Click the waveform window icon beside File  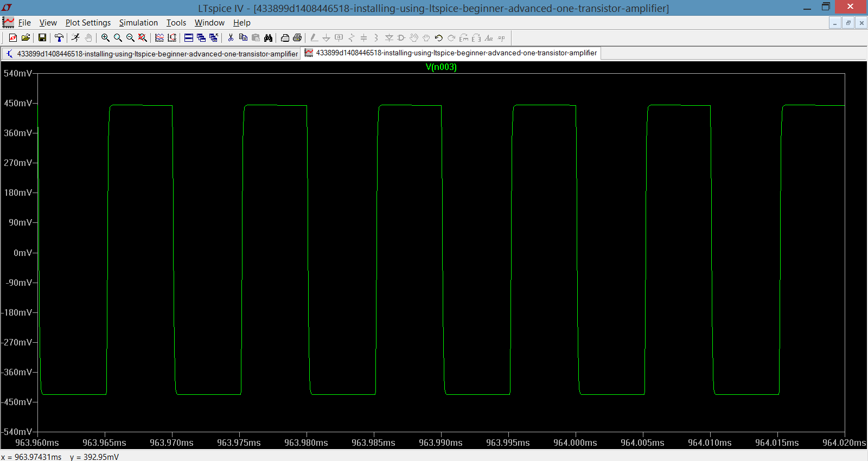tap(8, 22)
